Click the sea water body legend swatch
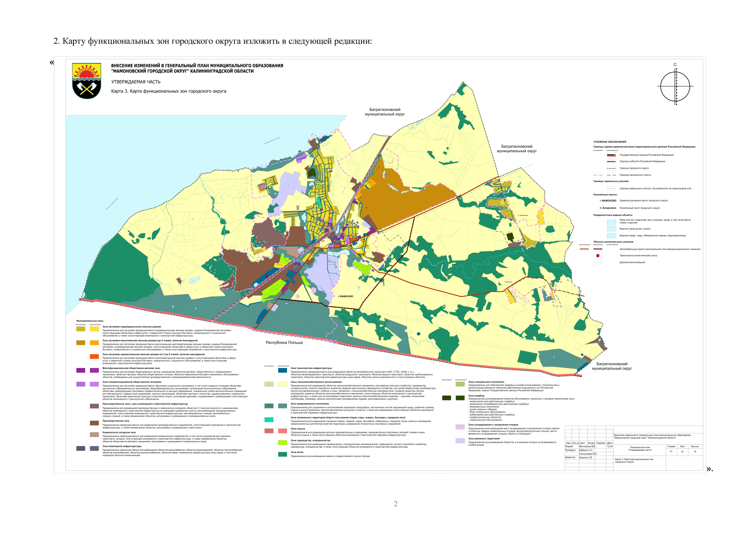 (611, 221)
